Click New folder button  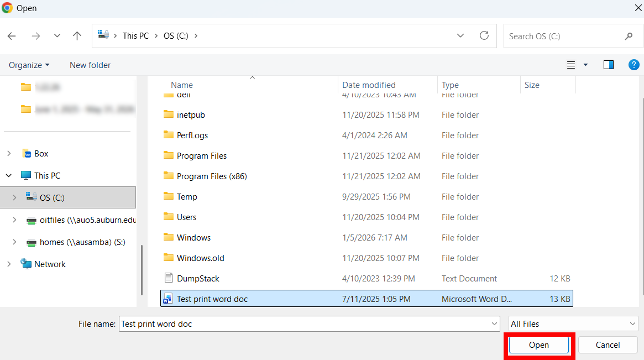pyautogui.click(x=90, y=65)
